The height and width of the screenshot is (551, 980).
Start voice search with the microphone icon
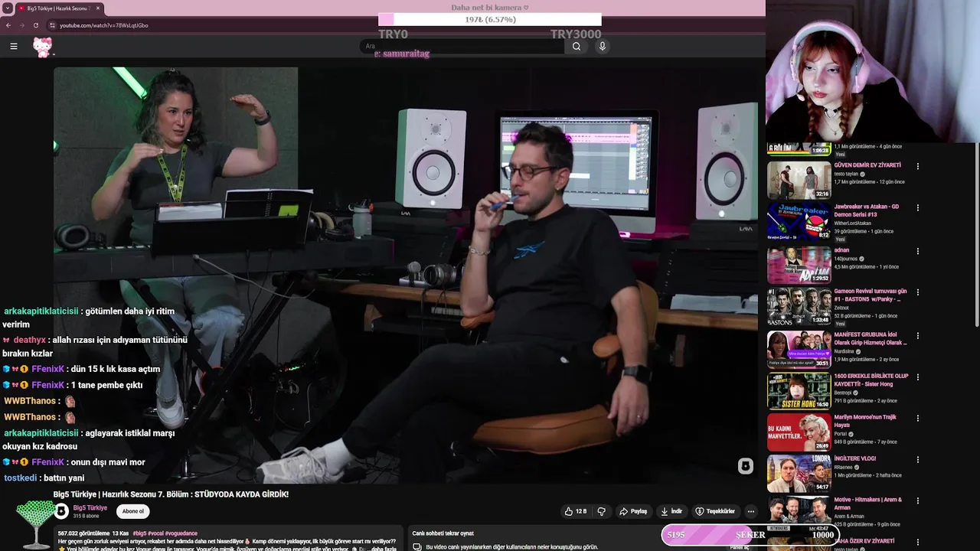[603, 46]
